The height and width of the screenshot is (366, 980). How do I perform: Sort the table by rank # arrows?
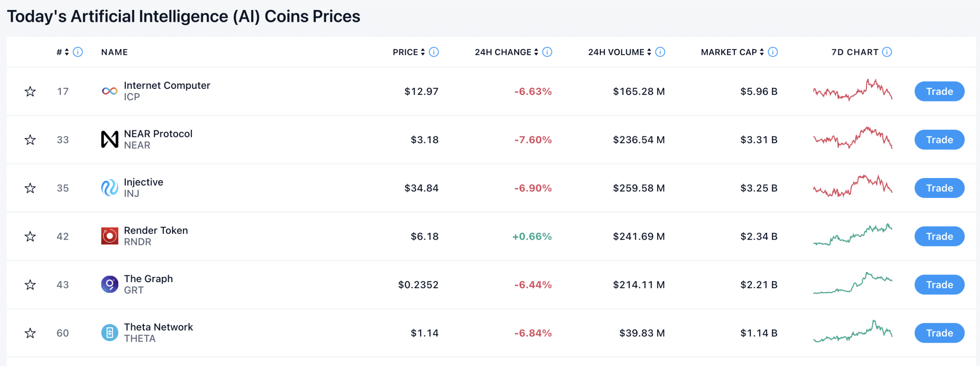pos(67,52)
